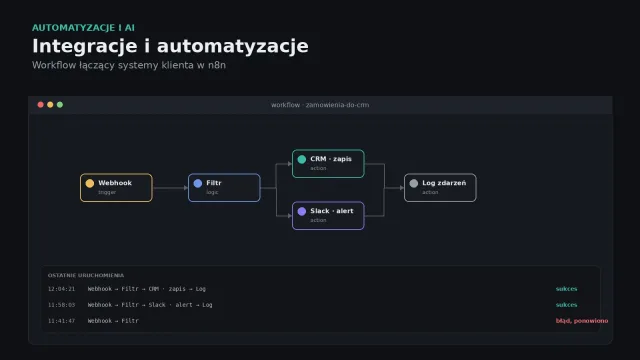Click the Integracje i automatyzacje heading

170,46
